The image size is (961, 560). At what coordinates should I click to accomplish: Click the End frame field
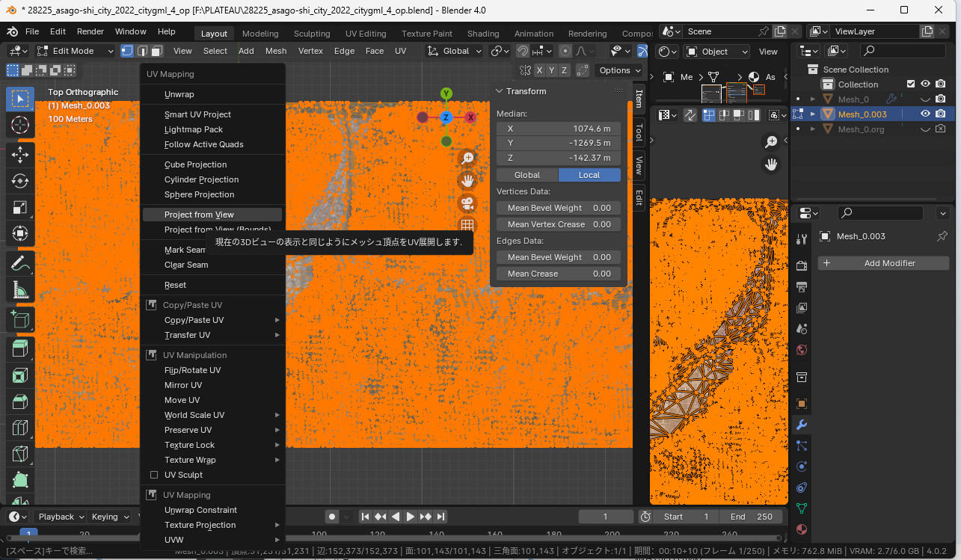(x=751, y=517)
